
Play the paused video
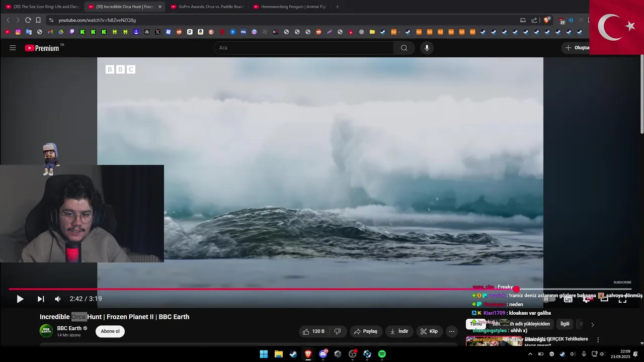coord(20,299)
